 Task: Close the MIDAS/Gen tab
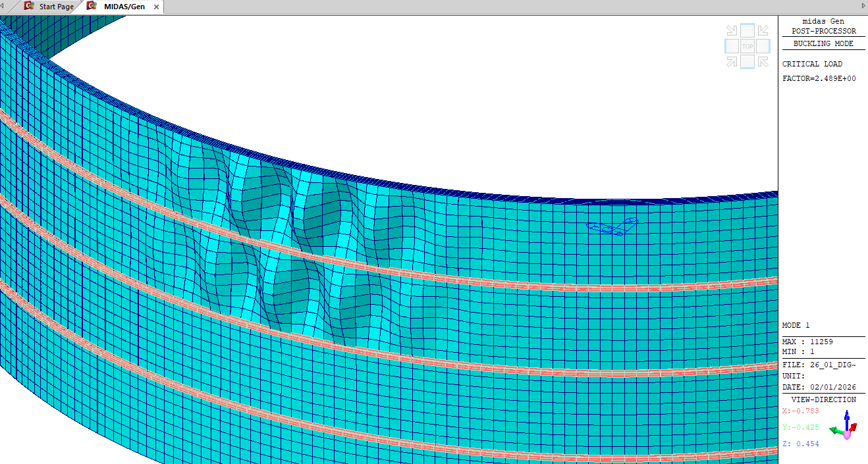[156, 7]
